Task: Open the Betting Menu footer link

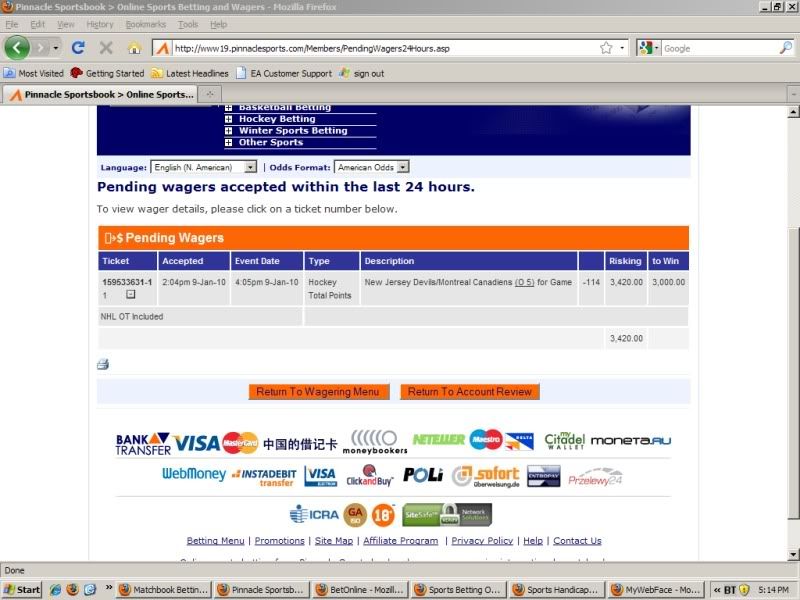Action: (x=215, y=541)
